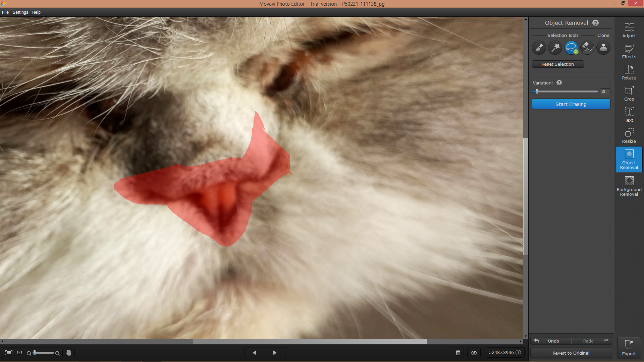Open the Crop tool
The width and height of the screenshot is (644, 362).
pos(629,94)
